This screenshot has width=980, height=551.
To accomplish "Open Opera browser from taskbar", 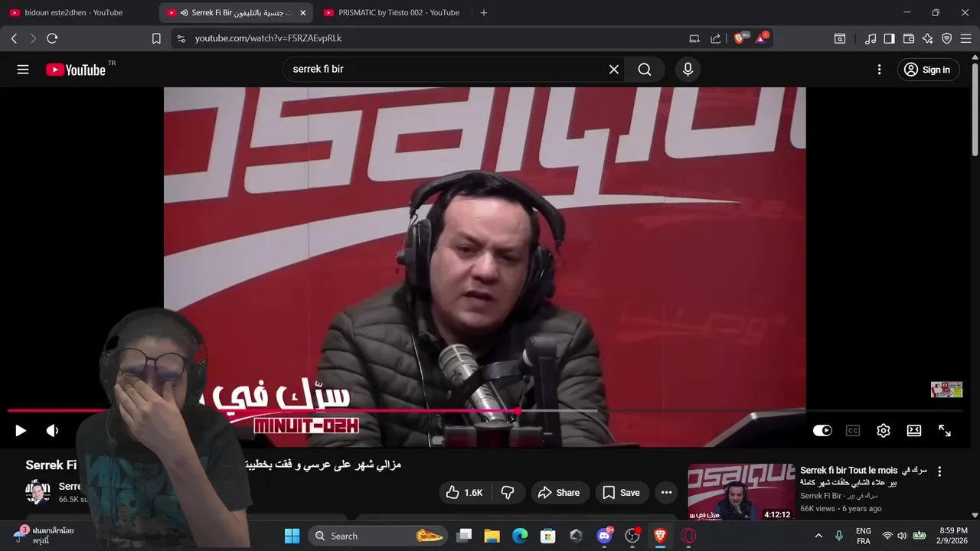I will coord(688,536).
